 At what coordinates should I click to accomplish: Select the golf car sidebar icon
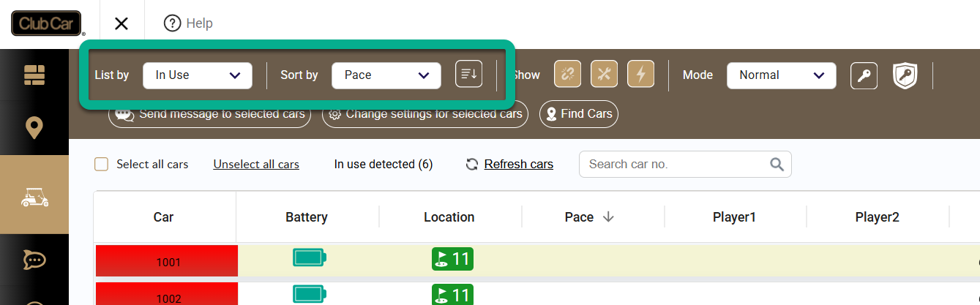click(x=34, y=196)
